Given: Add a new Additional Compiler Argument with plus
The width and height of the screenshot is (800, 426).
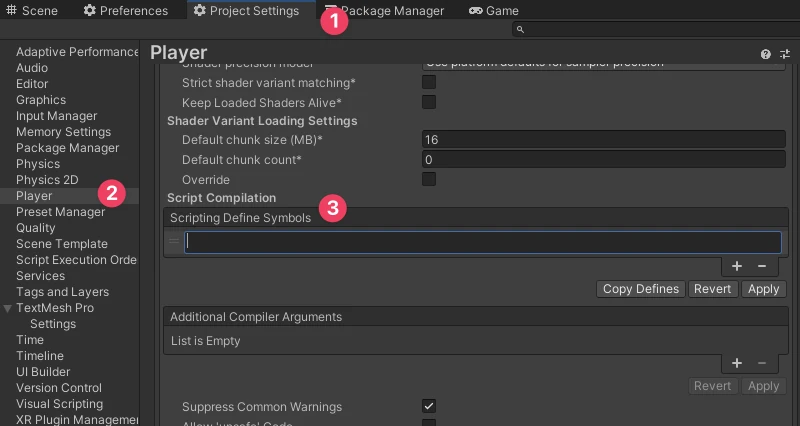Looking at the screenshot, I should (x=737, y=363).
